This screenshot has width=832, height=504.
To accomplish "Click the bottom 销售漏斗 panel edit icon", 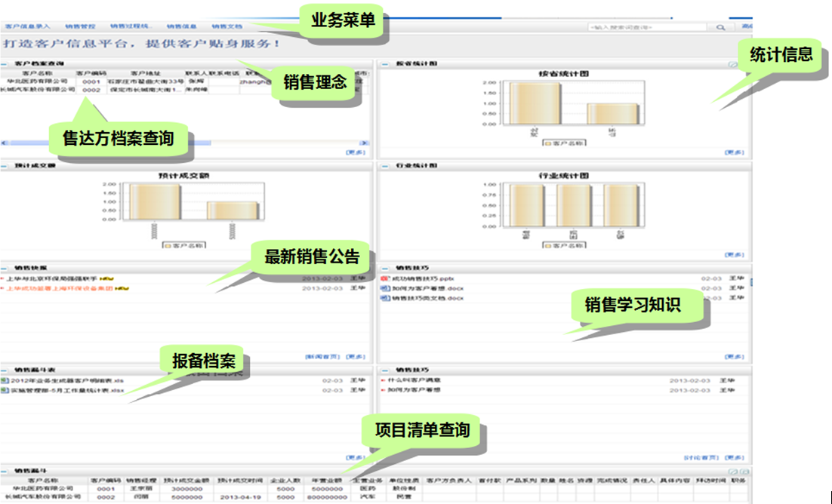I will 732,471.
